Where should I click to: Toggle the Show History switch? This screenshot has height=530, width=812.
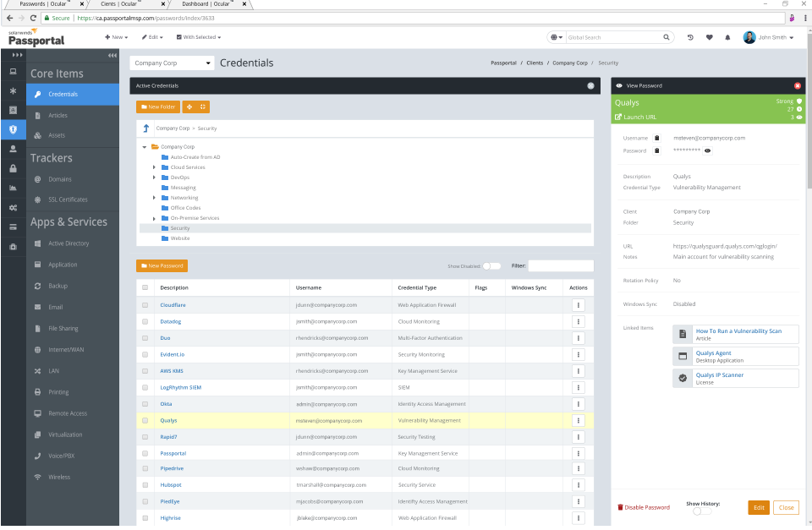click(x=702, y=511)
